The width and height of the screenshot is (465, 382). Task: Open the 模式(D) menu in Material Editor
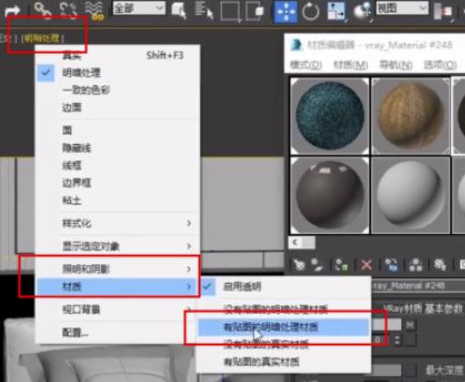point(306,65)
